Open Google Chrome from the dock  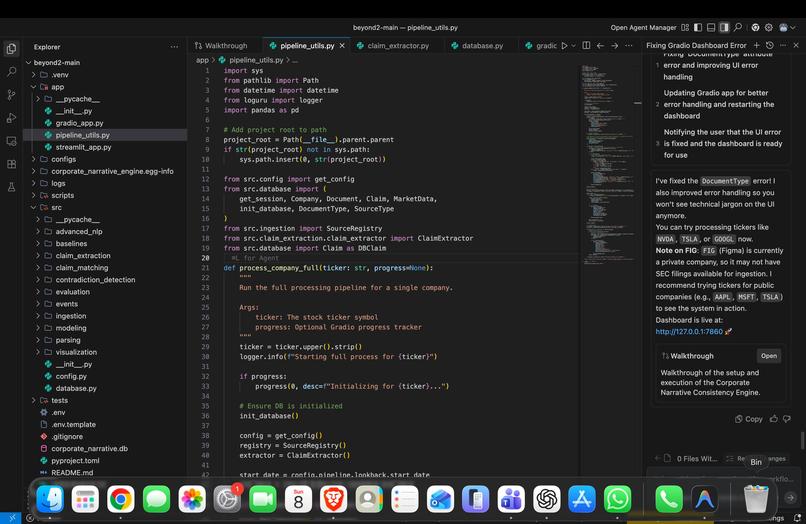click(x=121, y=499)
